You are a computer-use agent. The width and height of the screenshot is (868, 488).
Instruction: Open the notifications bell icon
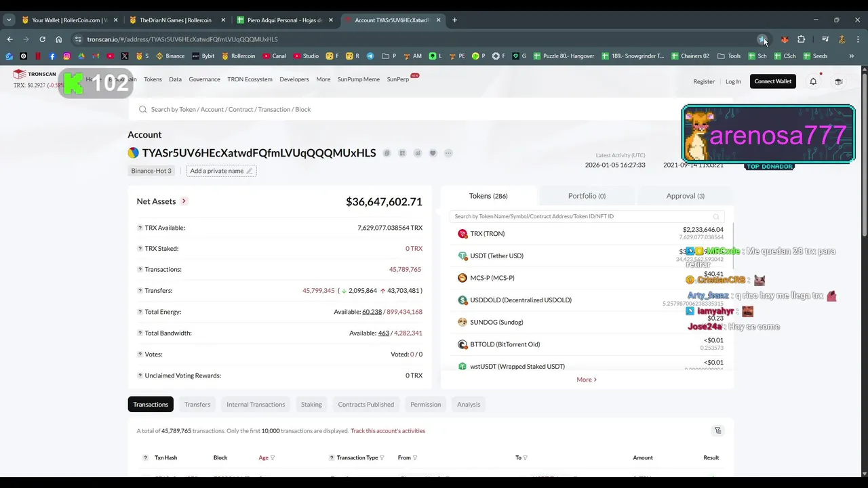(813, 81)
